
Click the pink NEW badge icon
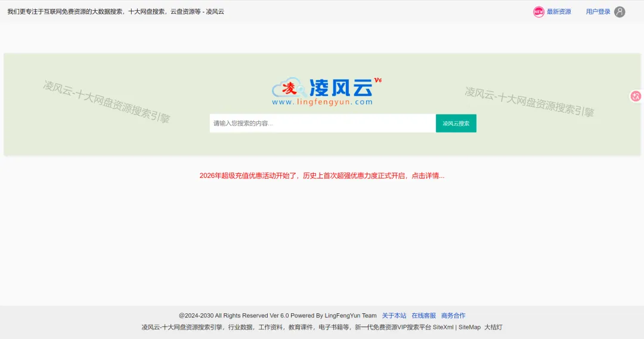[538, 12]
